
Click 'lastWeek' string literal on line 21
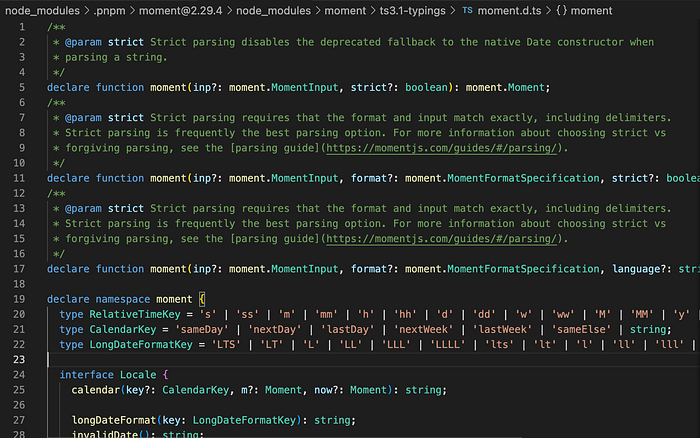503,329
